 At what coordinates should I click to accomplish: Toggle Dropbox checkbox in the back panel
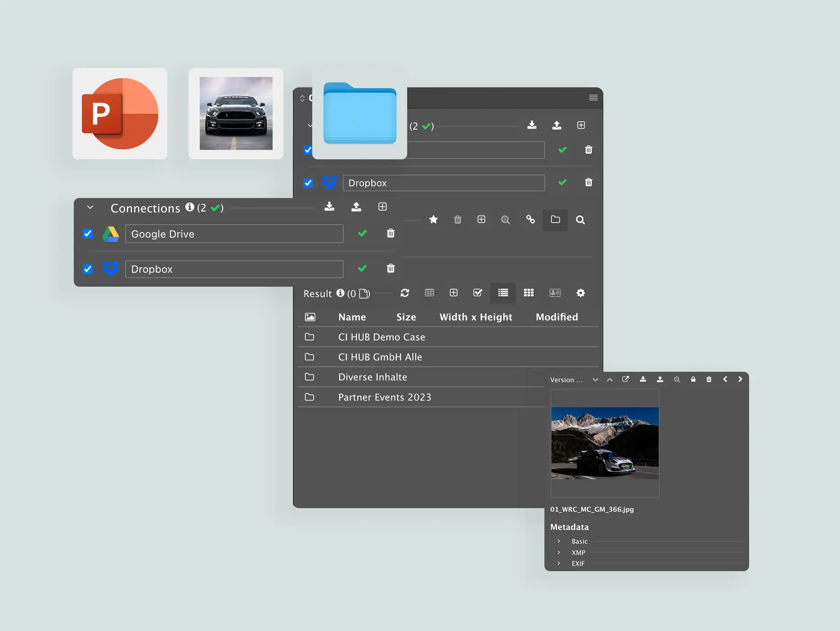[x=308, y=183]
